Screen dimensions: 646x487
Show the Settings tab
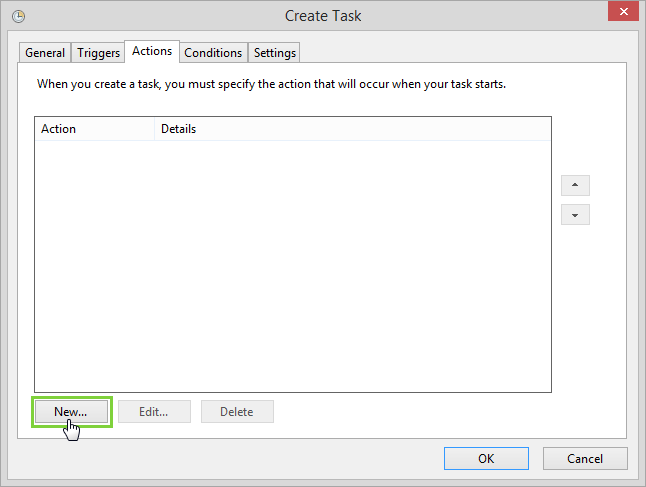coord(274,53)
